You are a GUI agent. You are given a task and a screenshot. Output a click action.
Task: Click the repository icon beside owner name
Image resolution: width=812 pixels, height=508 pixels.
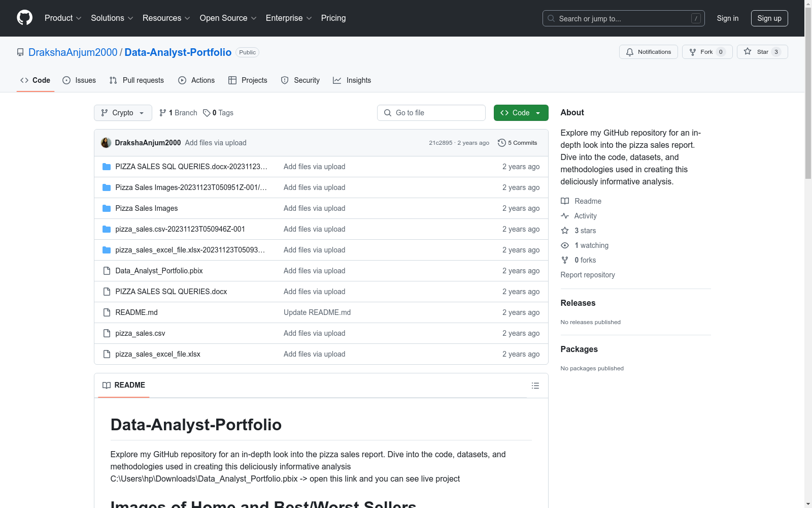(x=20, y=52)
